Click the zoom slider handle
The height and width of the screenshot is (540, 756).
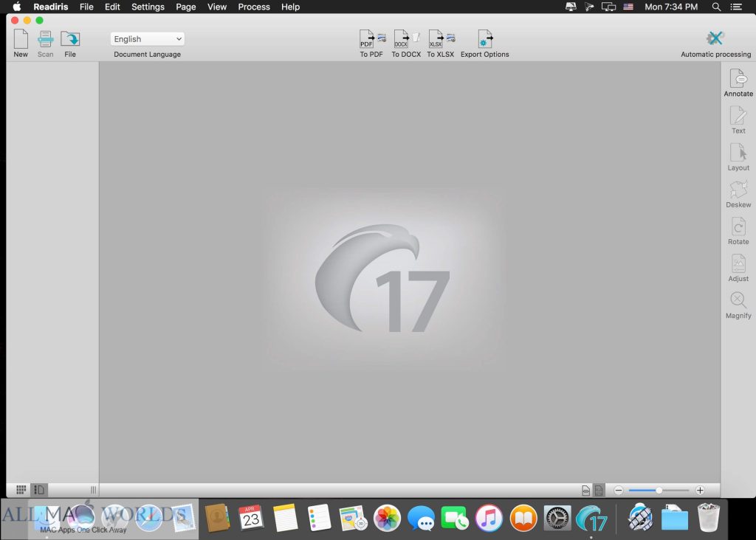click(x=659, y=491)
